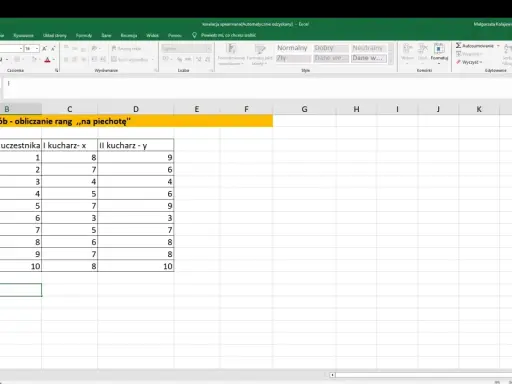Open the Recenzja ribbon tab
Screen dimensions: 512x384
click(x=129, y=35)
